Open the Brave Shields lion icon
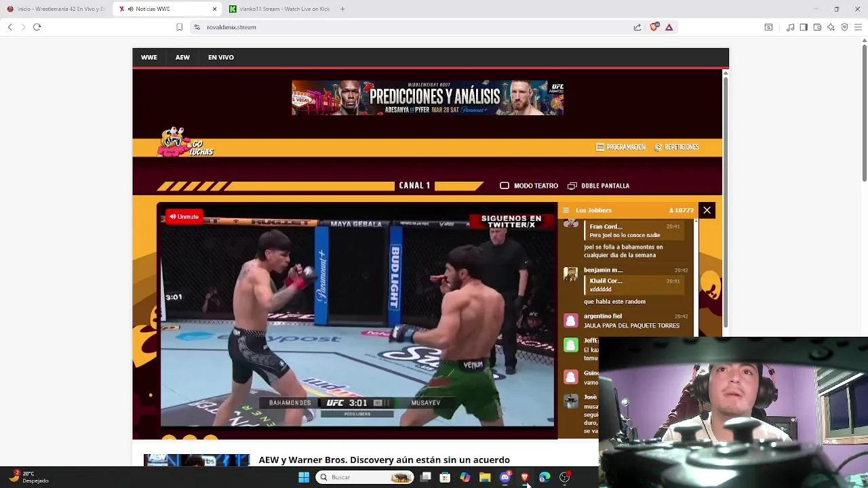The height and width of the screenshot is (488, 868). pos(654,27)
